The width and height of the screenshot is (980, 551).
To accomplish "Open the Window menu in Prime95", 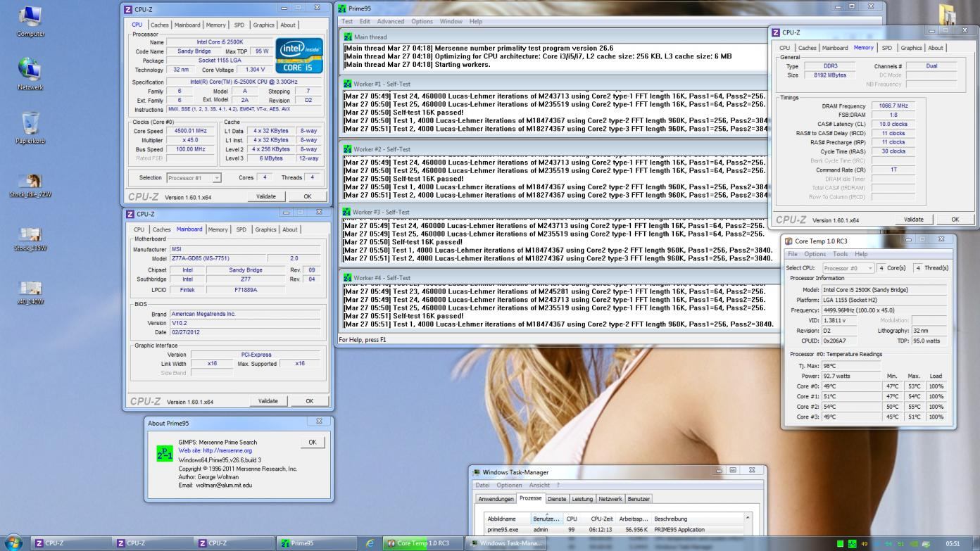I will tap(451, 21).
